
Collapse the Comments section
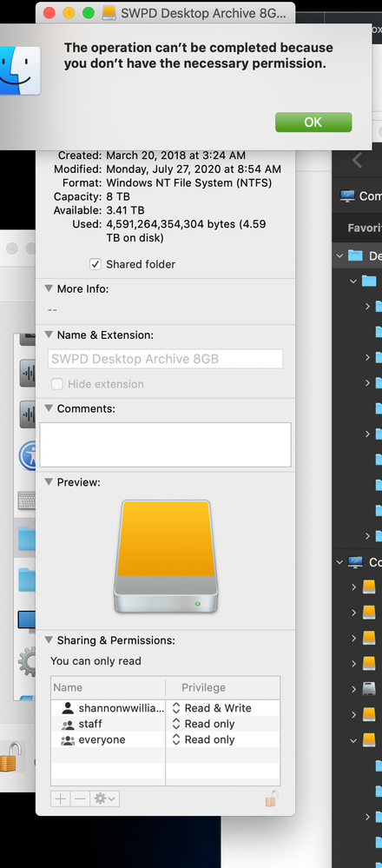[49, 408]
